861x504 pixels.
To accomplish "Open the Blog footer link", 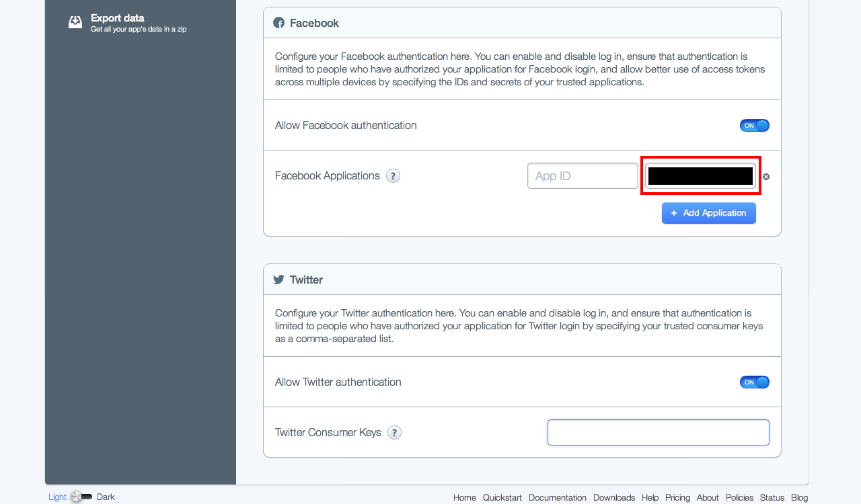I will click(x=799, y=498).
